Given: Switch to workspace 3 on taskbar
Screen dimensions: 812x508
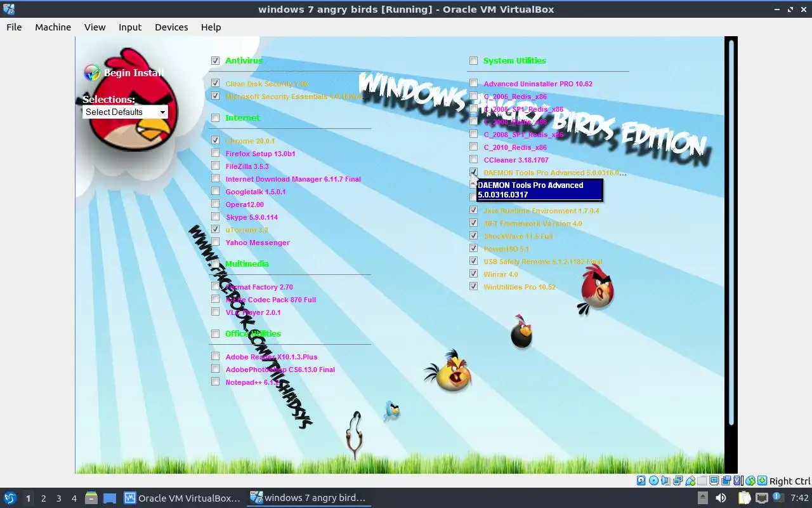Looking at the screenshot, I should pos(58,498).
